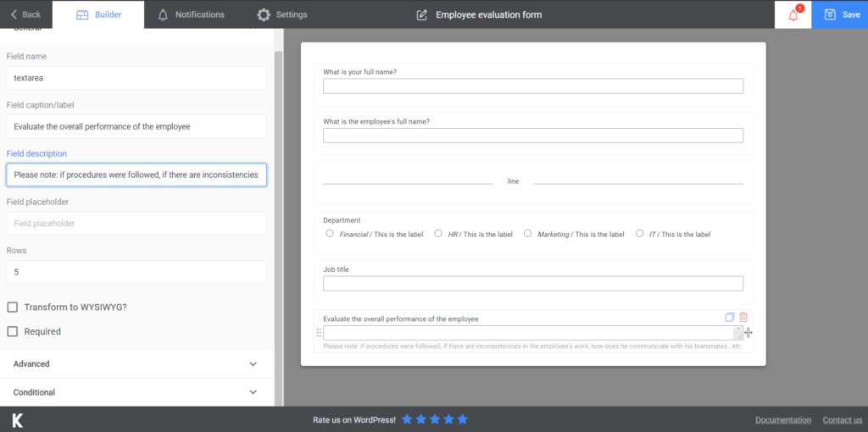Click the K logo in footer
Viewport: 868px width, 432px height.
18,420
